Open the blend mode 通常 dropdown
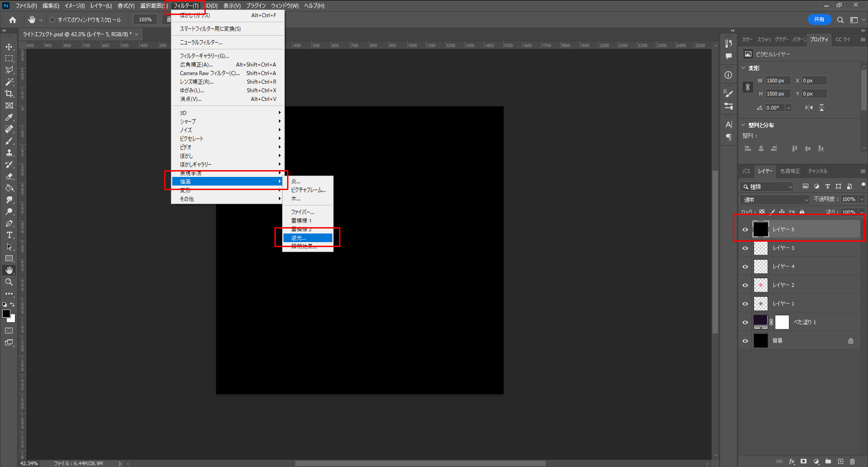The image size is (868, 467). [775, 200]
